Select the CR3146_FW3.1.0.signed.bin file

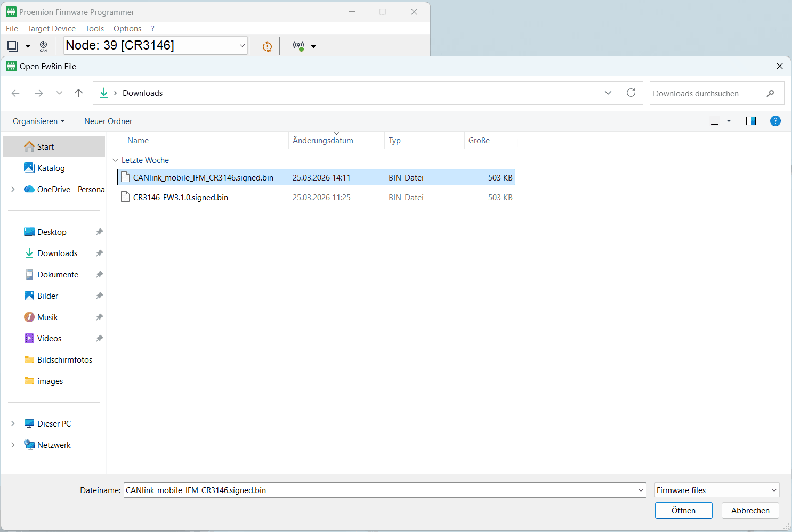(181, 198)
